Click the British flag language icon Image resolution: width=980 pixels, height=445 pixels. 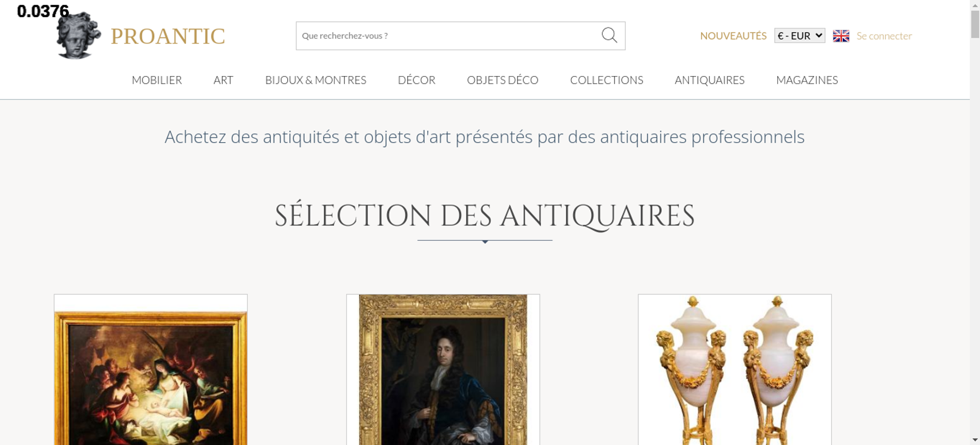(x=841, y=36)
